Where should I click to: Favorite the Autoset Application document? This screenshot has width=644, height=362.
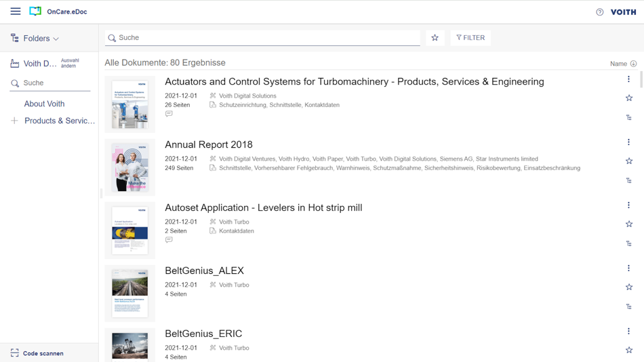[629, 224]
